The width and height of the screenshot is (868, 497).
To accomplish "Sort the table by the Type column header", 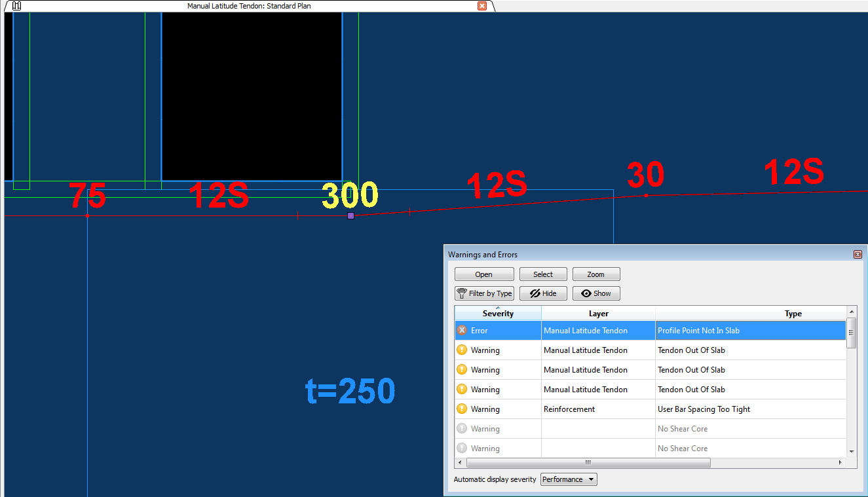I will pos(751,313).
